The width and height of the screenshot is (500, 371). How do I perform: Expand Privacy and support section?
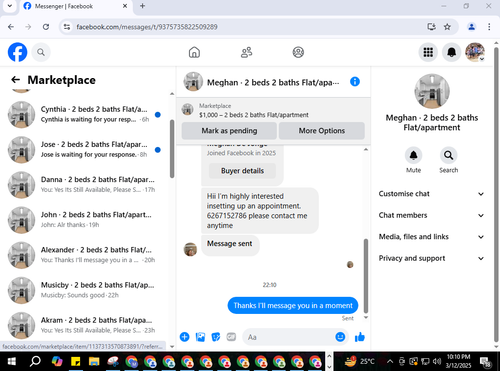[431, 258]
